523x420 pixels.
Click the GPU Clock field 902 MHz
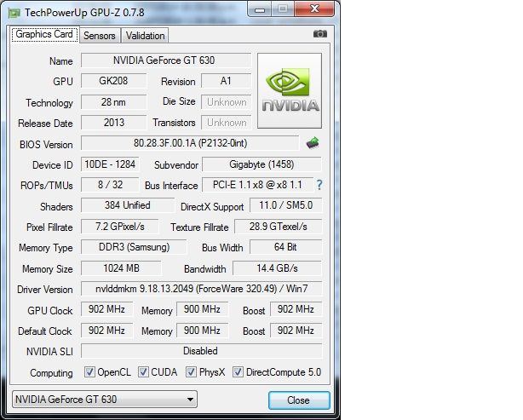click(106, 309)
